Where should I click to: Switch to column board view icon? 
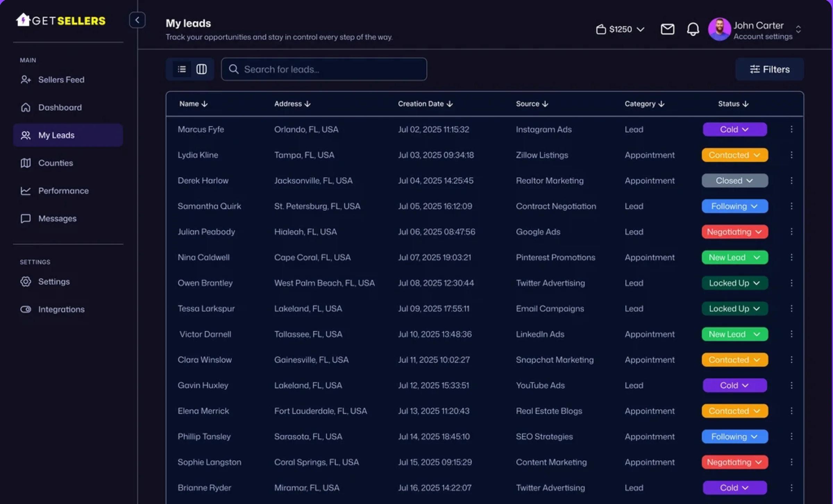[x=201, y=69]
